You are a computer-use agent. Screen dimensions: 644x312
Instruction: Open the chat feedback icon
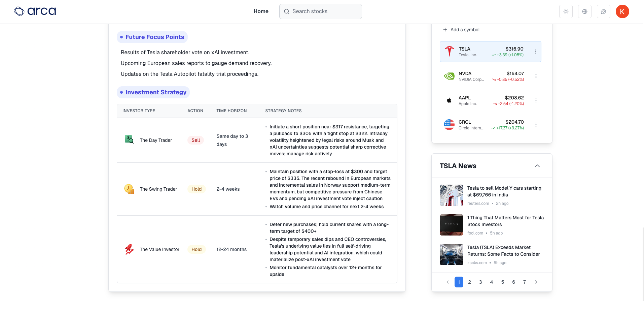[x=604, y=11]
